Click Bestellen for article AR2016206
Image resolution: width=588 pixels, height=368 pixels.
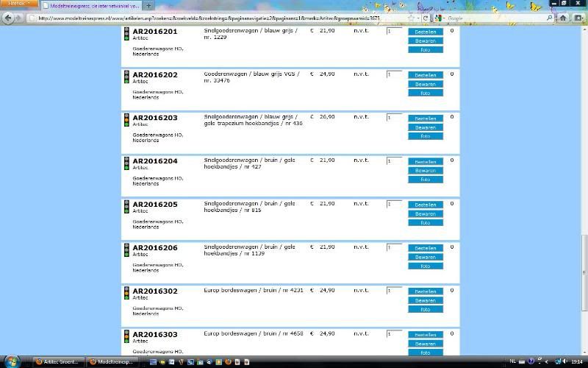[x=426, y=248]
